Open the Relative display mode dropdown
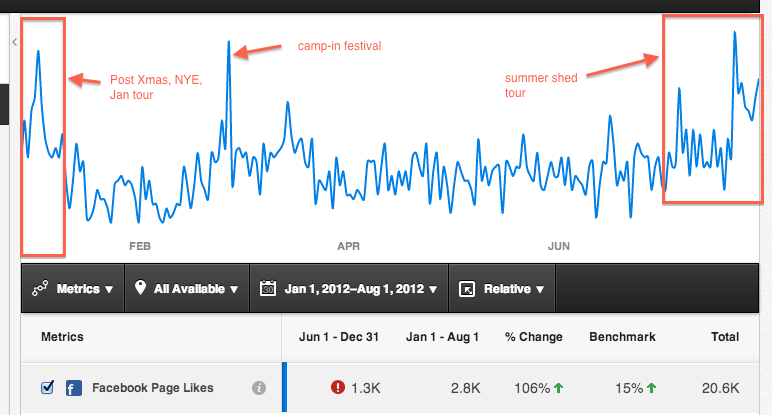Screen dimensions: 772x415 click(x=513, y=289)
